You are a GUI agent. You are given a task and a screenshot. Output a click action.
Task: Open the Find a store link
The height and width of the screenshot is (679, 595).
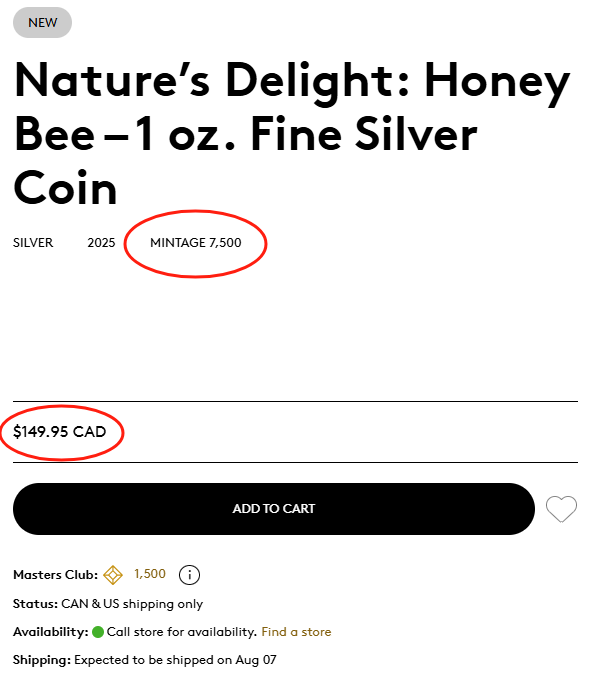pos(296,632)
